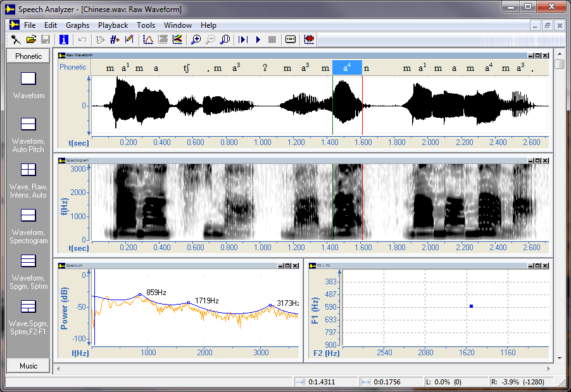The height and width of the screenshot is (392, 571).
Task: Click the blue file information toolbar icon
Action: 63,39
